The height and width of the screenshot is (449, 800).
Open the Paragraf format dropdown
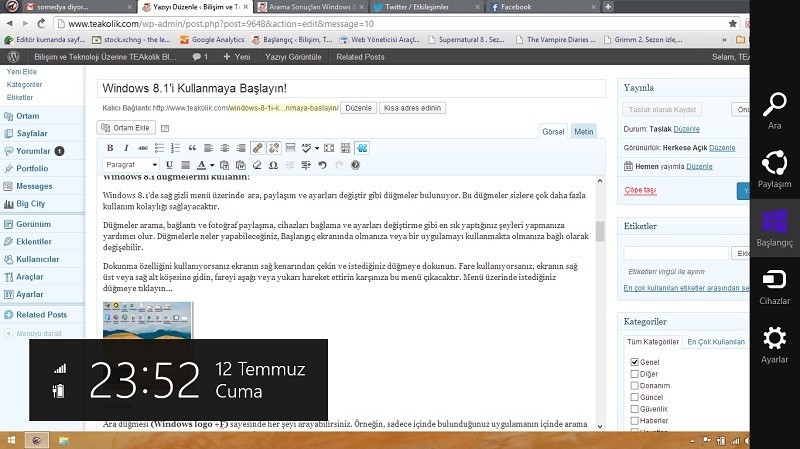[132, 165]
